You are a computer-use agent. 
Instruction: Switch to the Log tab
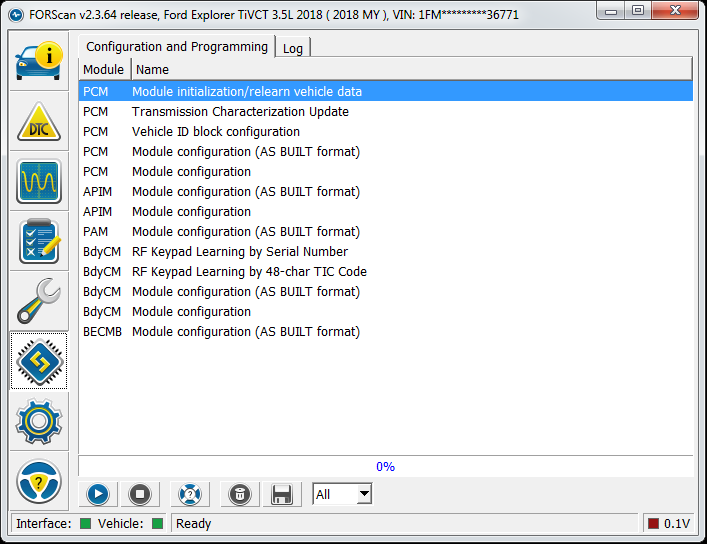tap(293, 48)
